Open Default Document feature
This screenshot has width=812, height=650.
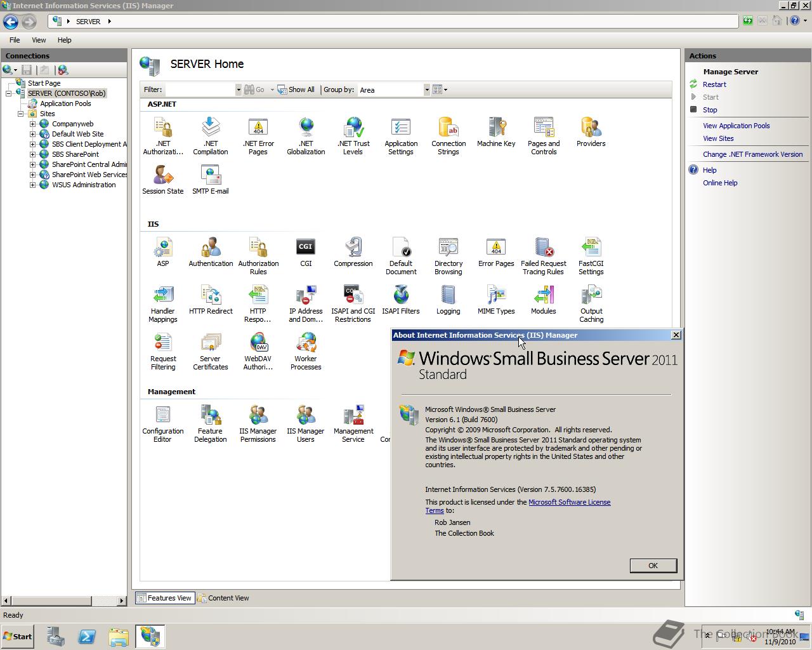tap(401, 256)
